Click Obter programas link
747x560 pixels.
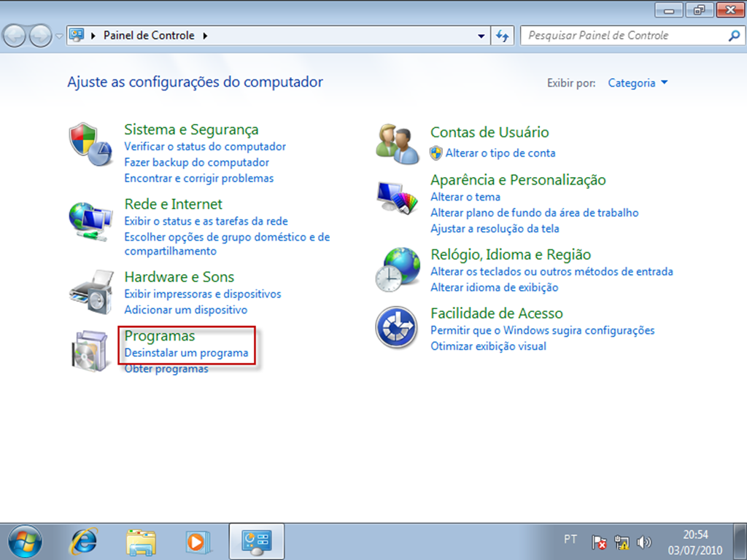tap(166, 368)
